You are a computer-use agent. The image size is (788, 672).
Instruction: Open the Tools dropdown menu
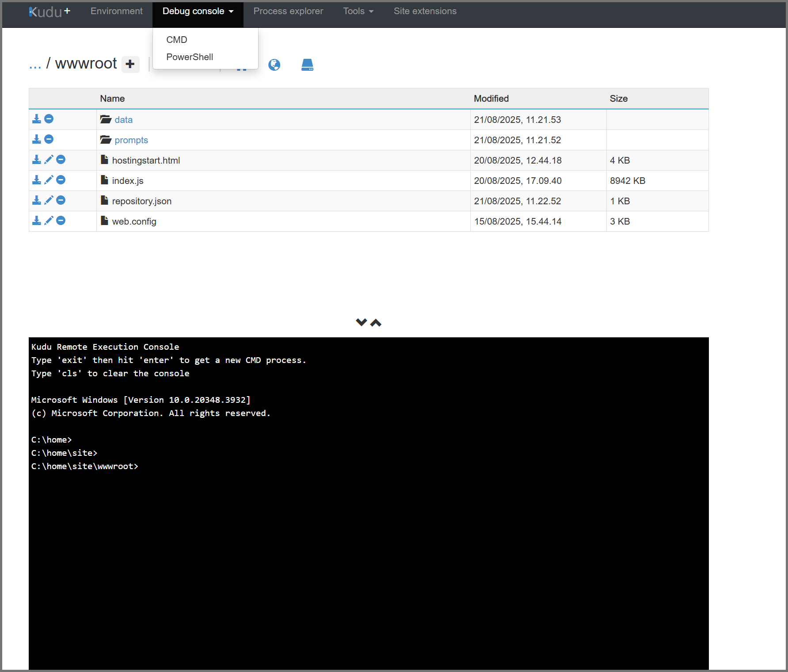(358, 11)
